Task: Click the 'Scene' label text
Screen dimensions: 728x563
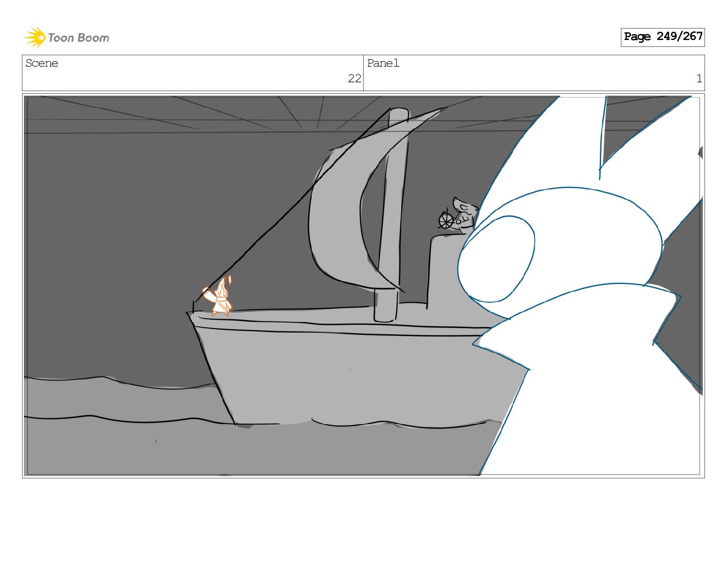Action: click(x=42, y=63)
